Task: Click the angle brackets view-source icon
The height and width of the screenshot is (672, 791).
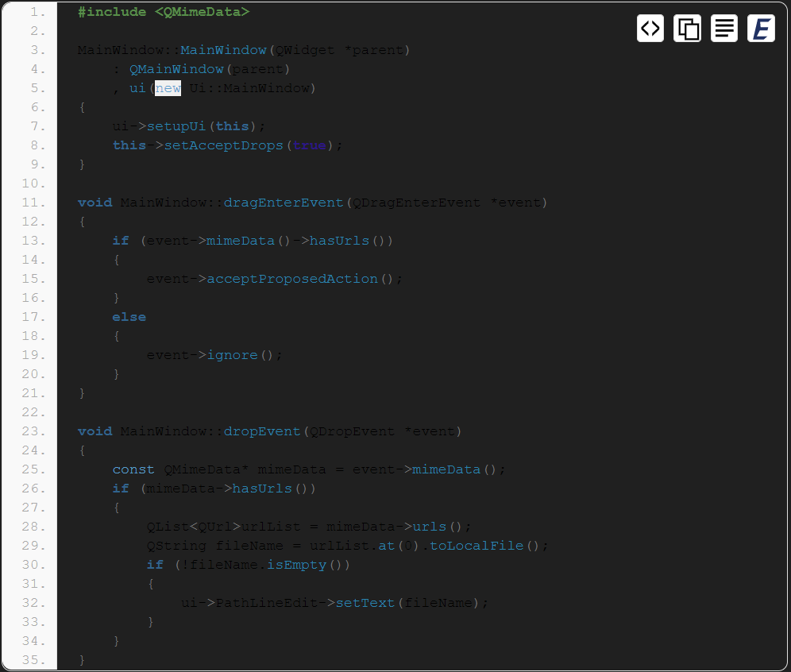Action: 650,29
